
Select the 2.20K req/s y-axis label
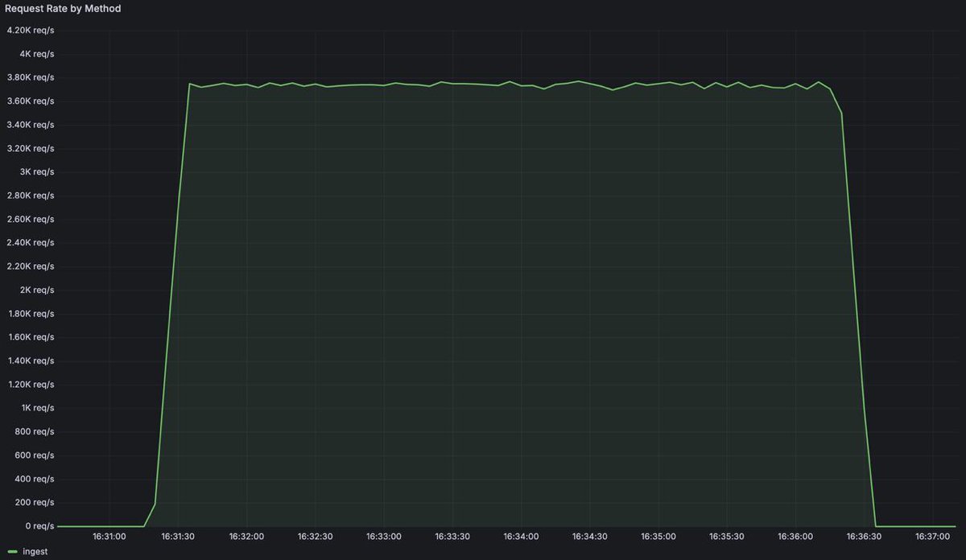click(30, 266)
